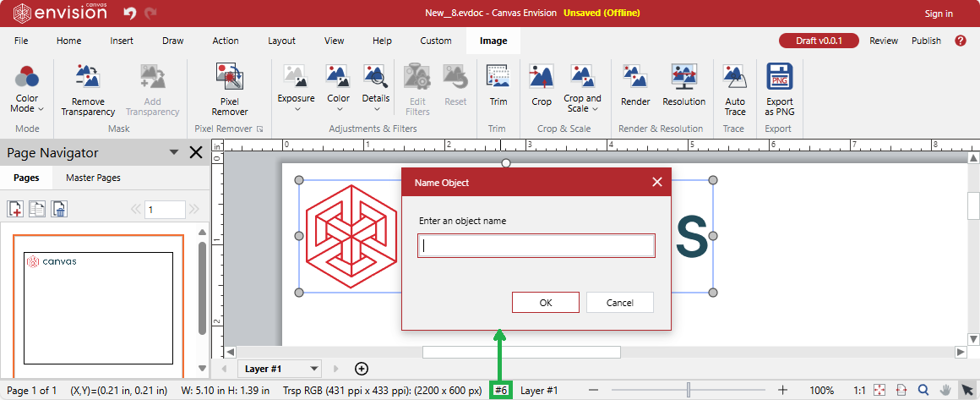The image size is (980, 400).
Task: Click the Trim image tool
Action: [x=498, y=85]
